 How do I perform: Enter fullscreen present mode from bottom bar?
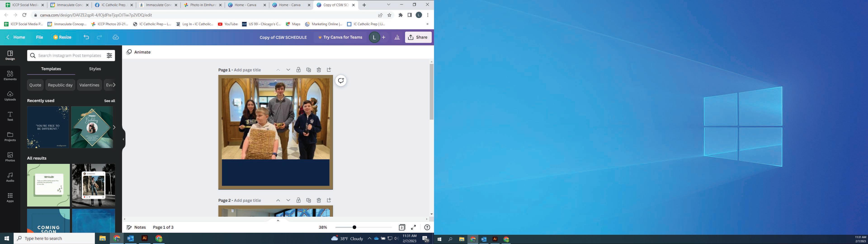coord(413,227)
